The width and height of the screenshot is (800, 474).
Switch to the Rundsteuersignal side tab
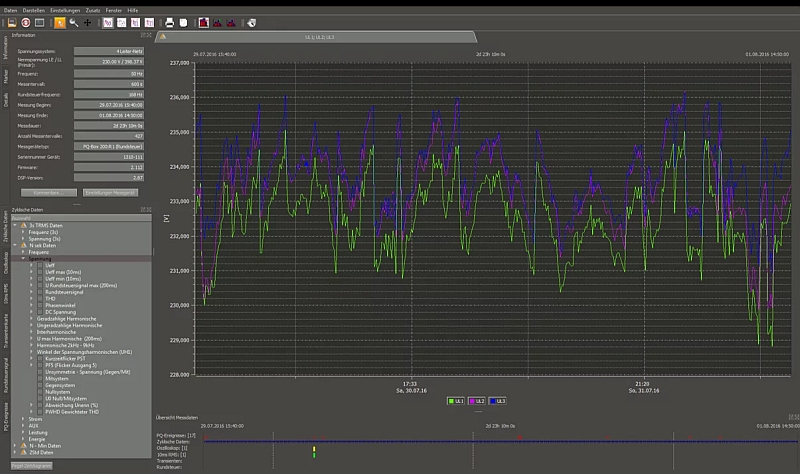[6, 375]
